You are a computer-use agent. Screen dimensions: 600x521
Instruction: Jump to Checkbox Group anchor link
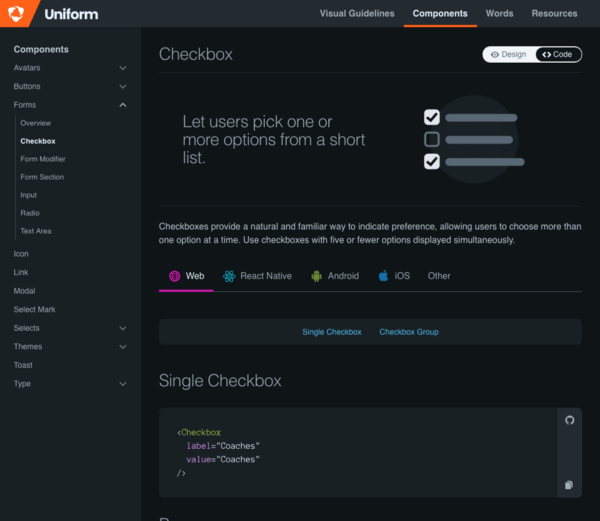tap(409, 332)
